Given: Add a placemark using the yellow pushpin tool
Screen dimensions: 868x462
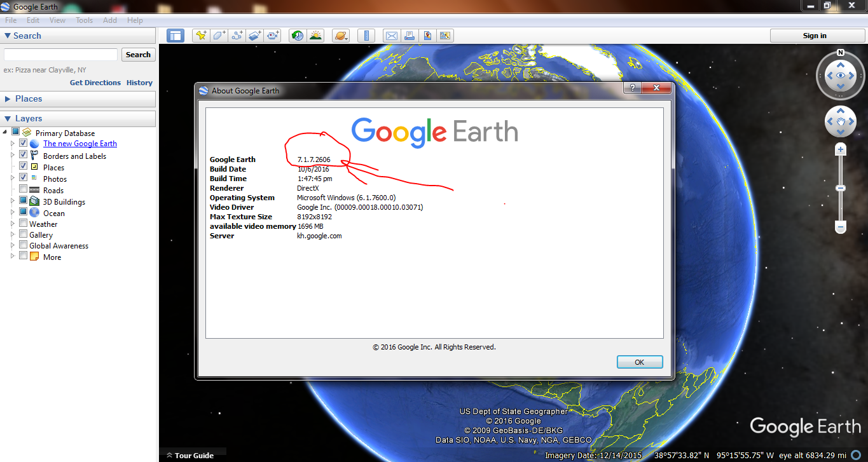Looking at the screenshot, I should [x=200, y=36].
